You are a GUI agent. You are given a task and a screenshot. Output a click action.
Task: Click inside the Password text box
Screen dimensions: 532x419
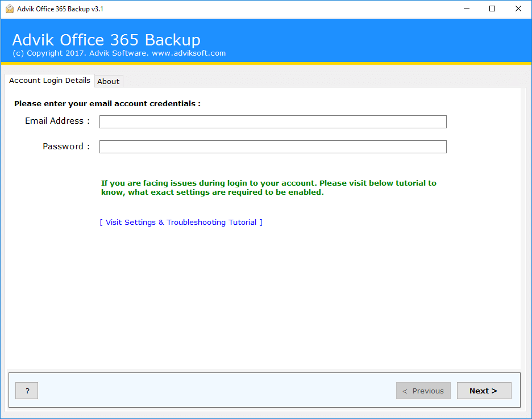pyautogui.click(x=273, y=147)
